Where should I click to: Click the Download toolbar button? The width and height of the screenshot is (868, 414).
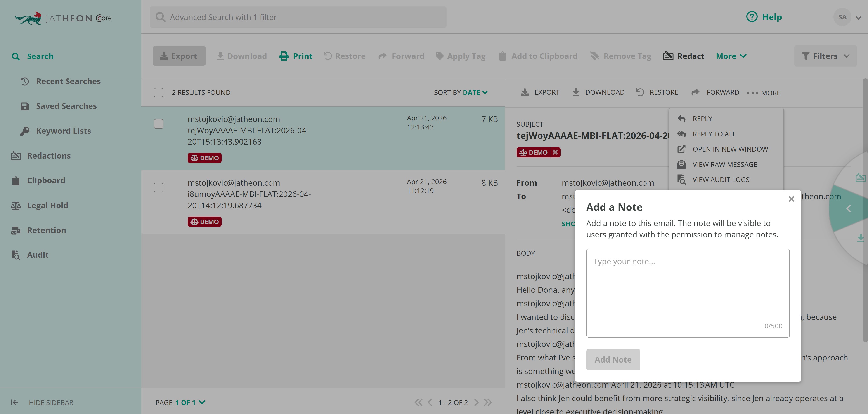pyautogui.click(x=242, y=56)
